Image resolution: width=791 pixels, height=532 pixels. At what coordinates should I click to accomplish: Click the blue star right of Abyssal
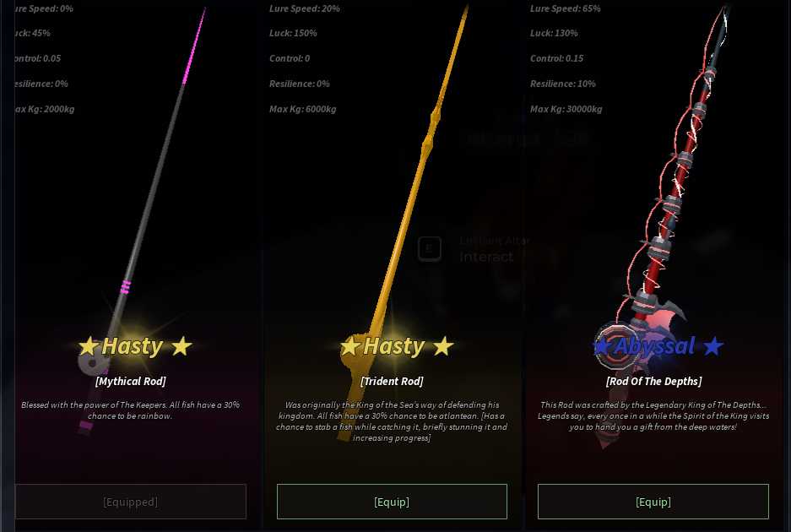(x=713, y=346)
